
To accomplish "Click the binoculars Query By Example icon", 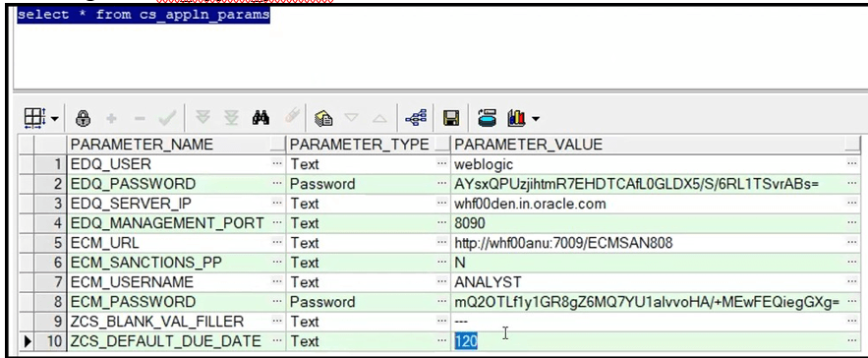I will coord(260,117).
